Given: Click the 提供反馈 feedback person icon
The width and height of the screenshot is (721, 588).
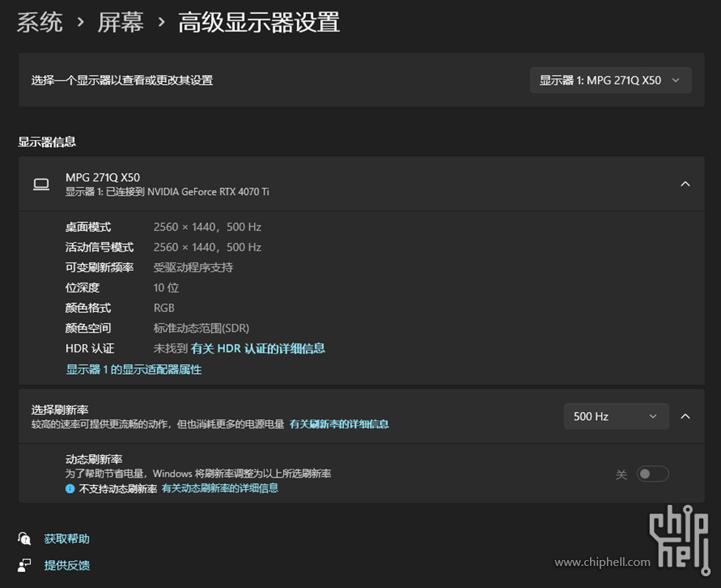Looking at the screenshot, I should point(25,565).
